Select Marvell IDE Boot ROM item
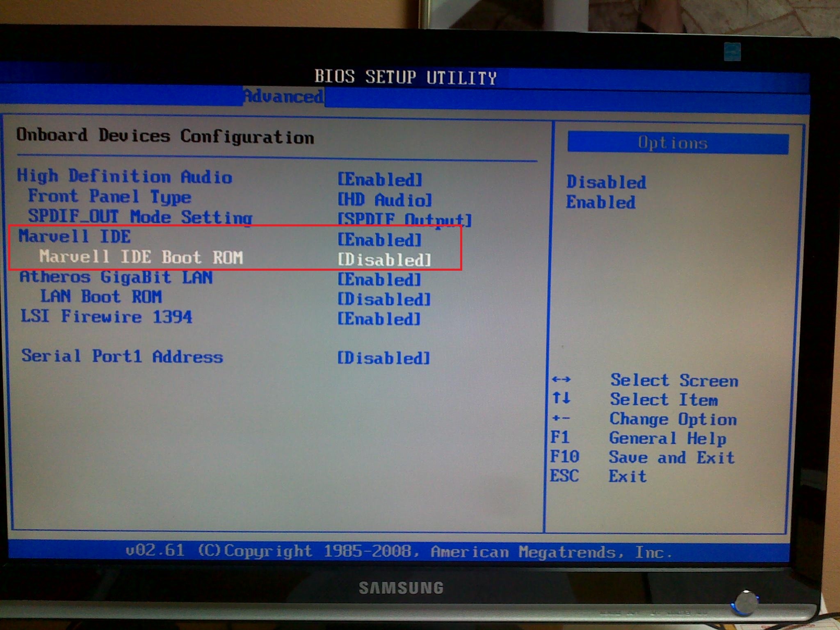Image resolution: width=840 pixels, height=630 pixels. point(141,257)
